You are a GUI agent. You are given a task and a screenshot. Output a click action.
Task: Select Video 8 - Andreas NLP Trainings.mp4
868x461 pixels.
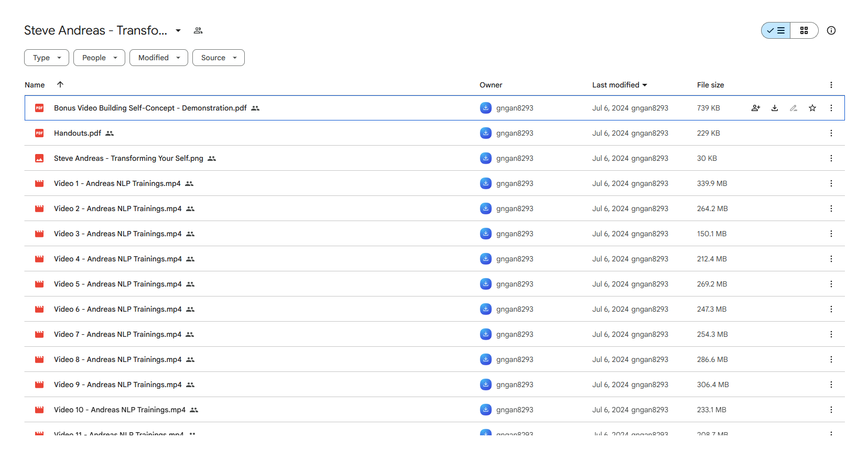coord(118,359)
